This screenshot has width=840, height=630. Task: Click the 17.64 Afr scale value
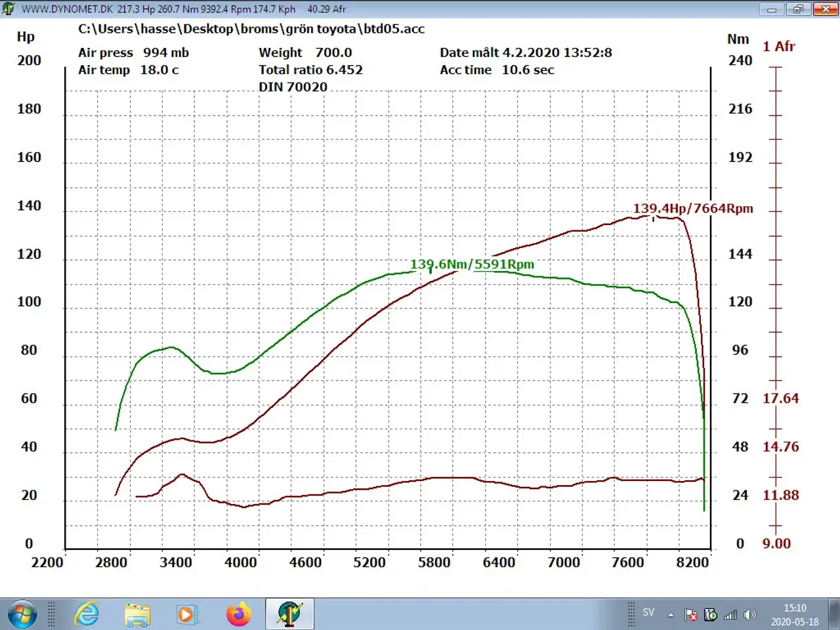780,398
